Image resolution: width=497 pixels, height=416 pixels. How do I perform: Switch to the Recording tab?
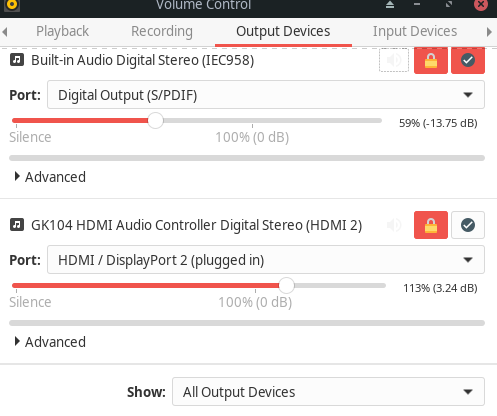[x=162, y=31]
